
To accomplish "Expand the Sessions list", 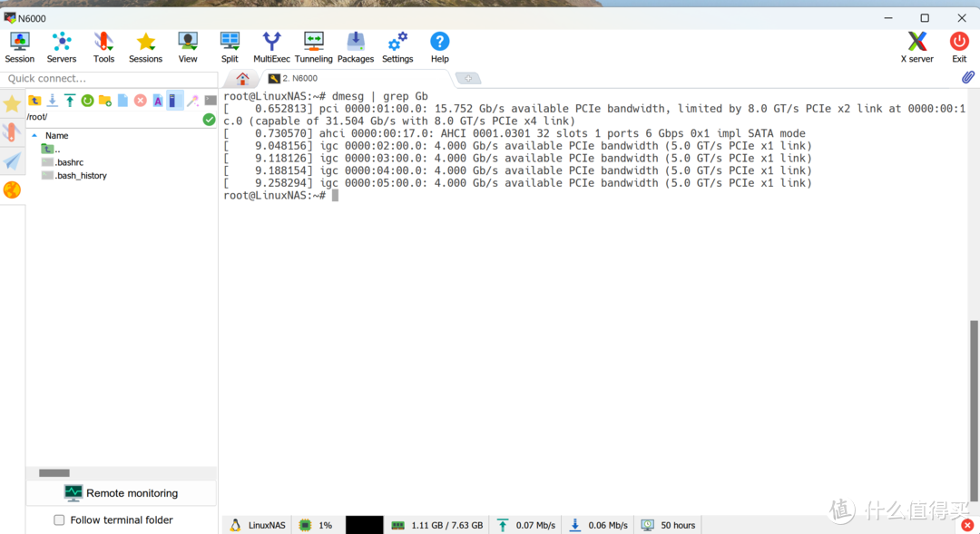I will click(145, 46).
